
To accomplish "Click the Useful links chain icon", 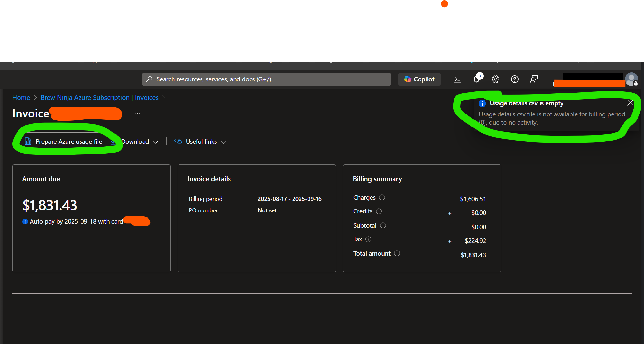I will 178,141.
